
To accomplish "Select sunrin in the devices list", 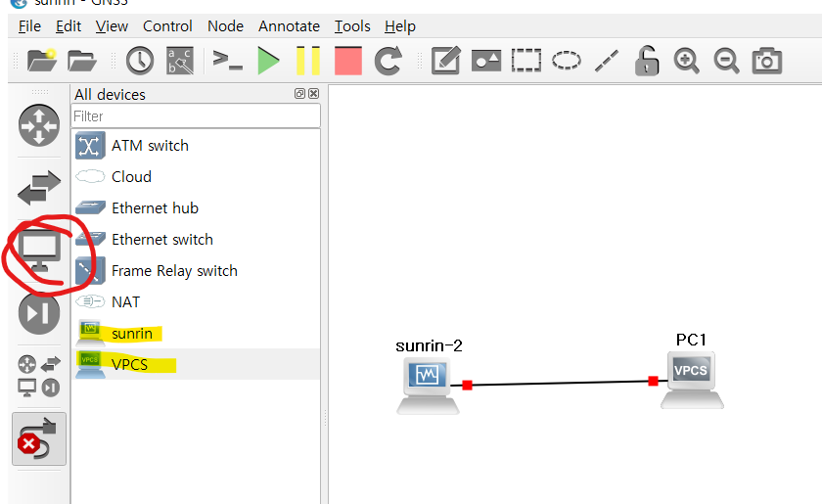I will click(x=196, y=334).
